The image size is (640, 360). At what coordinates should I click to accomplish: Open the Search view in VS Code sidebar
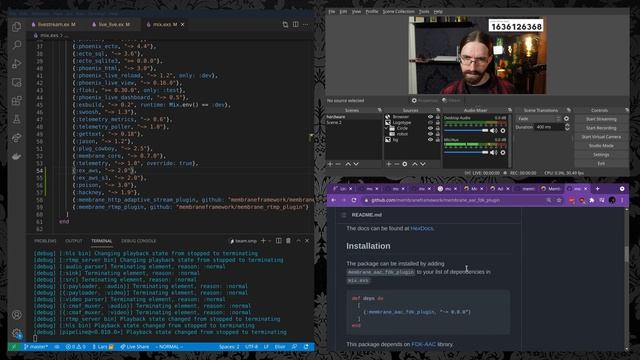17,45
